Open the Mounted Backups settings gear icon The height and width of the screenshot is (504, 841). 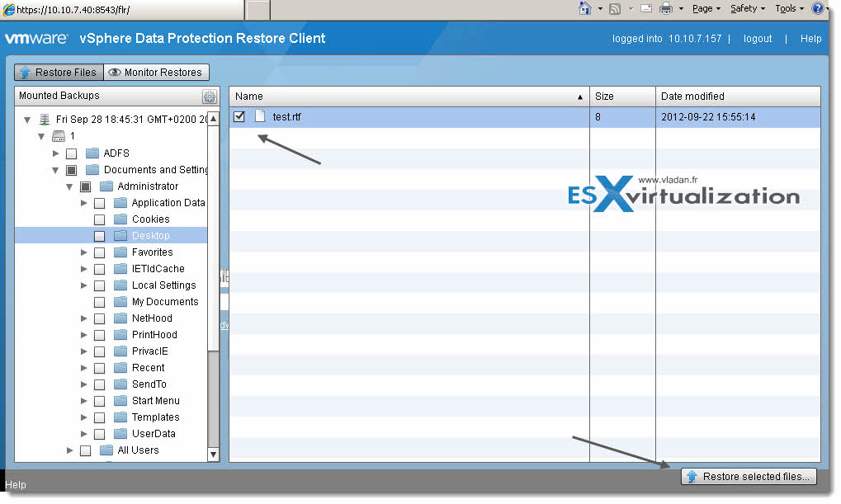click(x=209, y=97)
